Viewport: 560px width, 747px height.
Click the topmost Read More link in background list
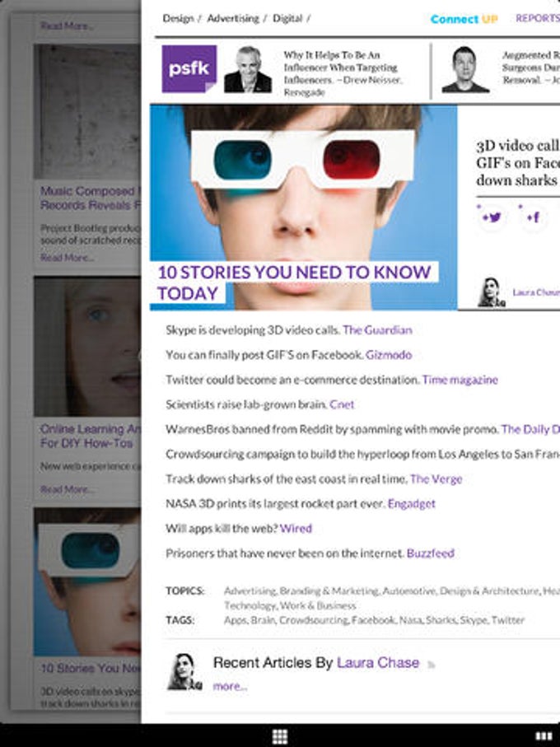tap(66, 26)
